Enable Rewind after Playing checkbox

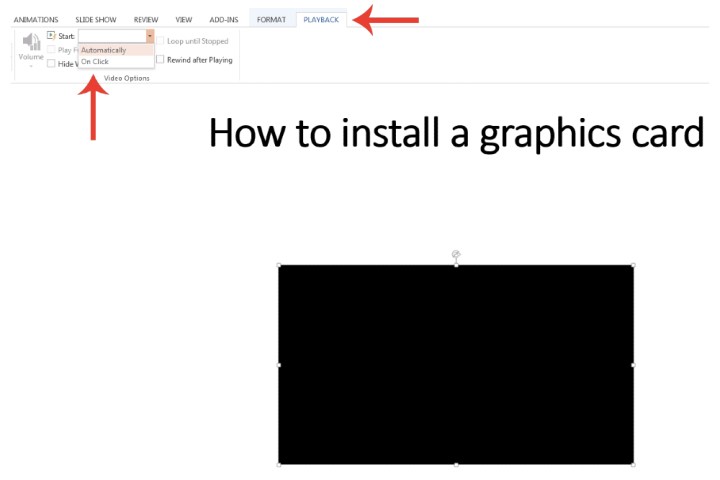[x=160, y=60]
